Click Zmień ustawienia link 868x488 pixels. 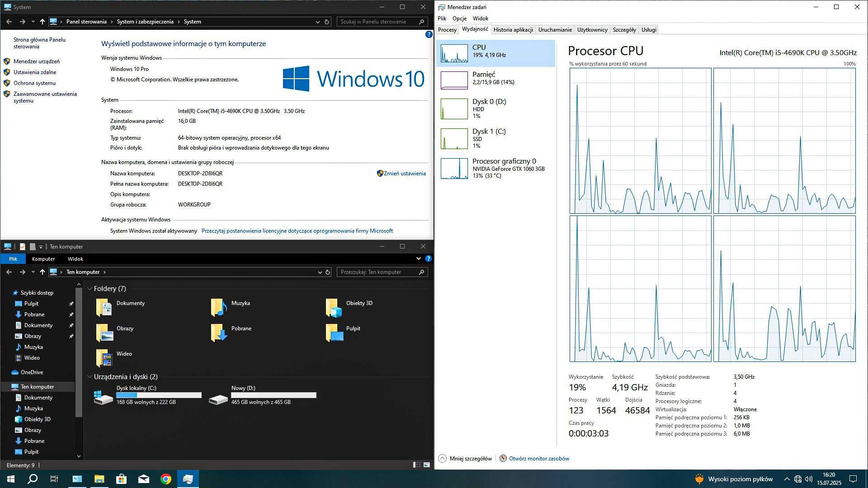click(405, 174)
